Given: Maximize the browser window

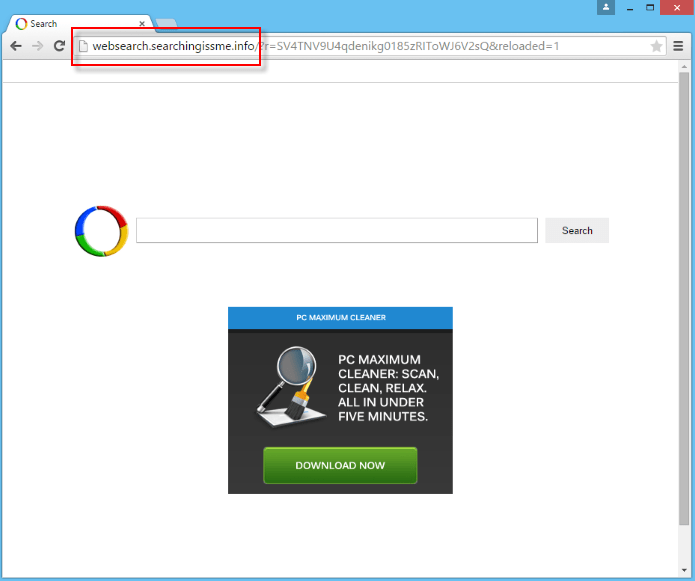Looking at the screenshot, I should click(x=650, y=8).
